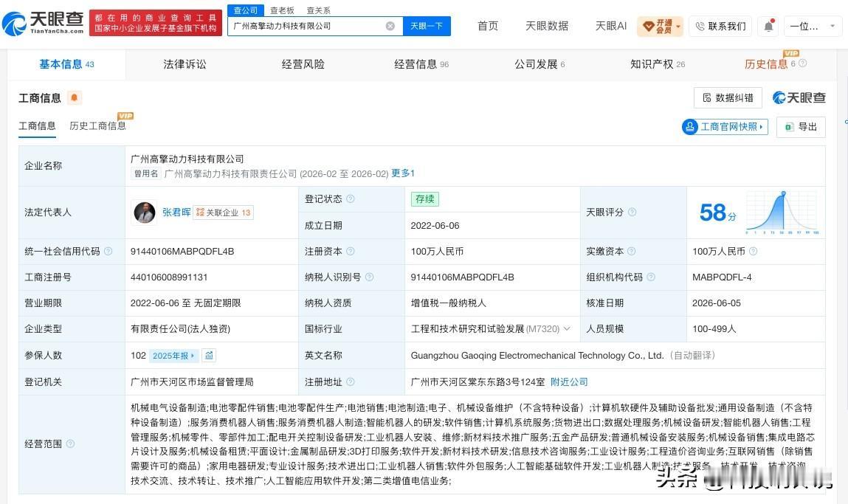Click 增值税一般纳税人 taxpayer qualification
Viewport: 848px width, 504px height.
(448, 303)
